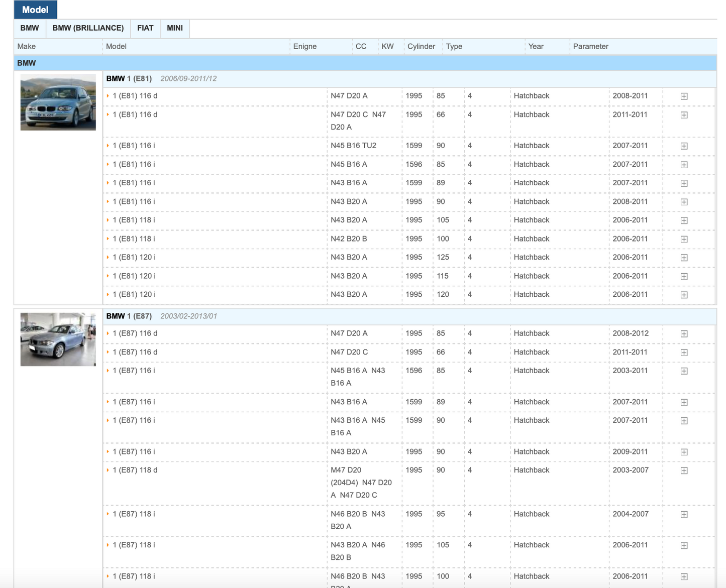
Task: Click the KW column header
Action: 387,46
